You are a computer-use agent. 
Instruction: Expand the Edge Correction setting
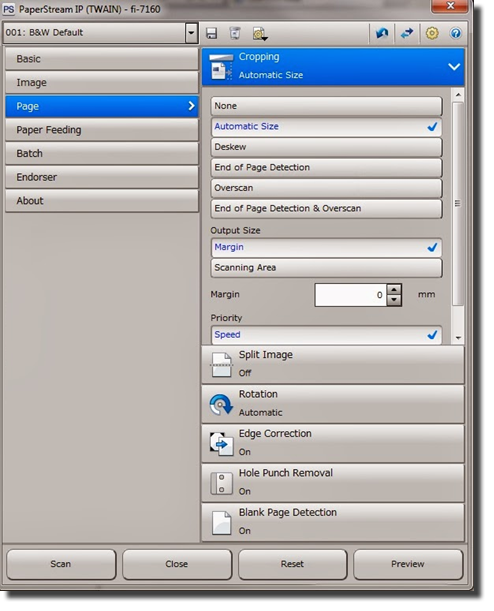coord(333,443)
